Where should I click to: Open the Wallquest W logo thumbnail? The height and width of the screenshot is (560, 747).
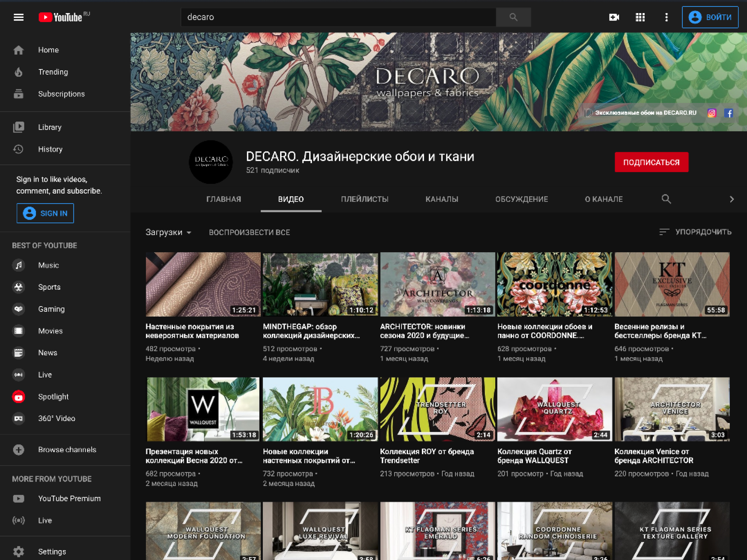[x=203, y=409]
